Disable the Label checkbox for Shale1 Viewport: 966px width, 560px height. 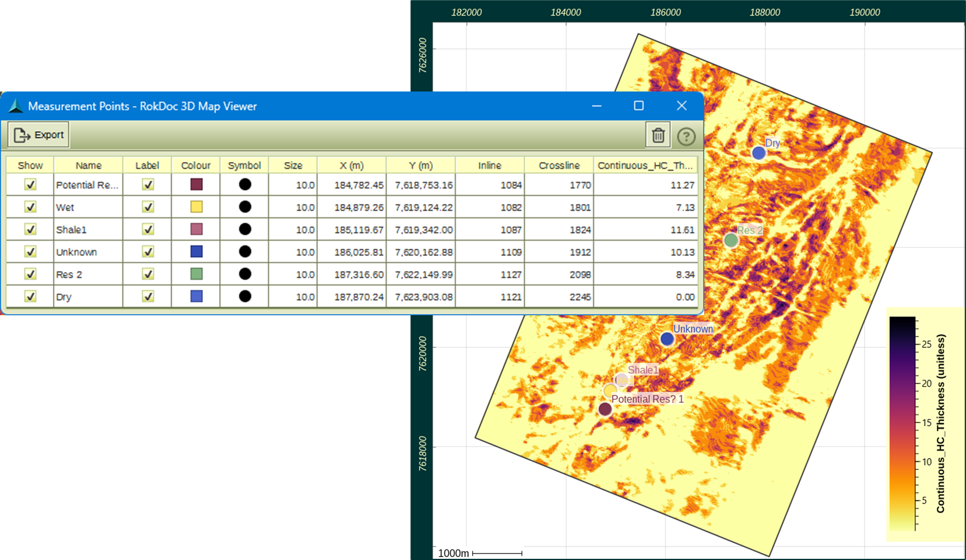(148, 230)
